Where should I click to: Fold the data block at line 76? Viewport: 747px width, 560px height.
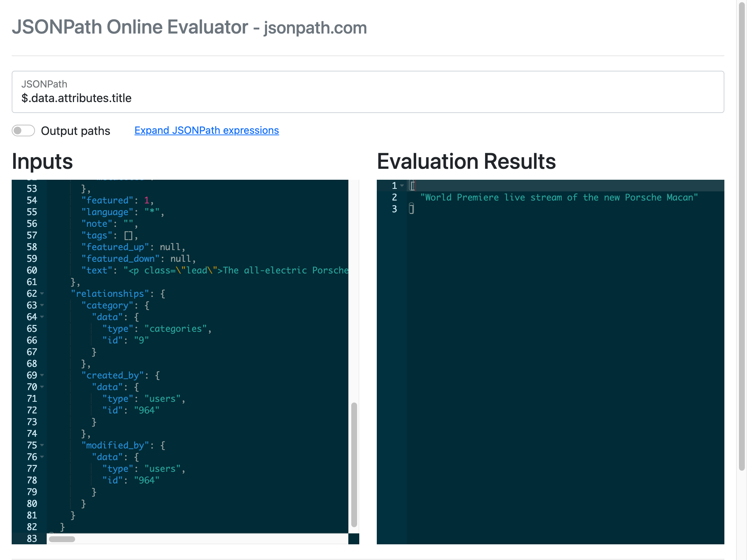click(42, 457)
